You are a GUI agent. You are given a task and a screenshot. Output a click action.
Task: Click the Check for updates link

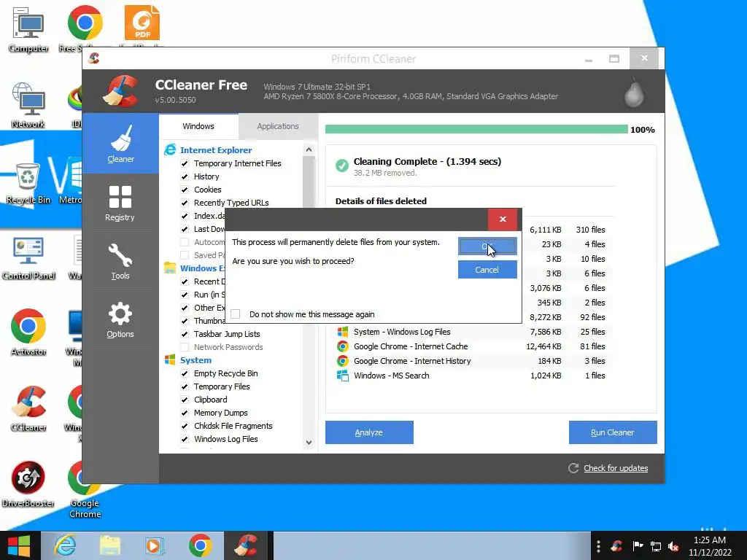(x=616, y=468)
